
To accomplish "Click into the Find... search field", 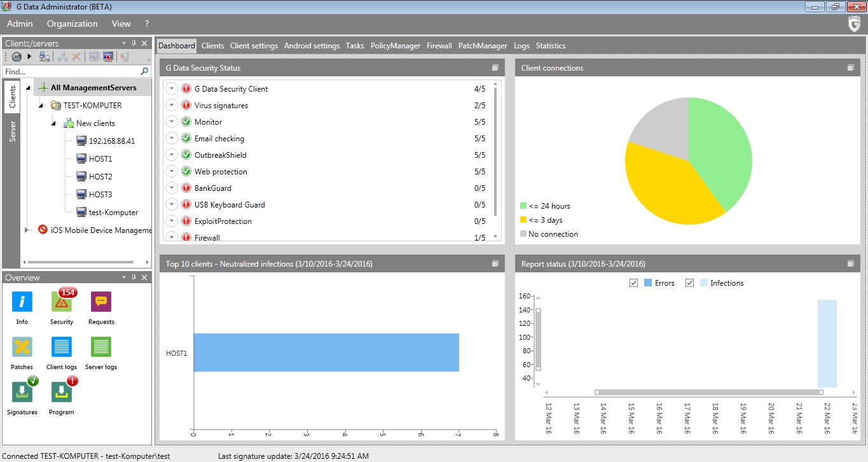I will click(x=71, y=71).
